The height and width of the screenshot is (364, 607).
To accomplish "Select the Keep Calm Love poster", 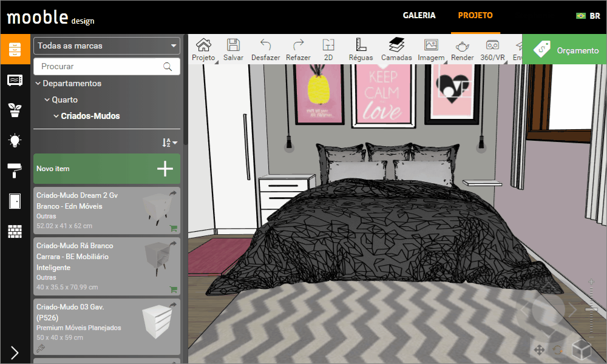I will point(383,95).
